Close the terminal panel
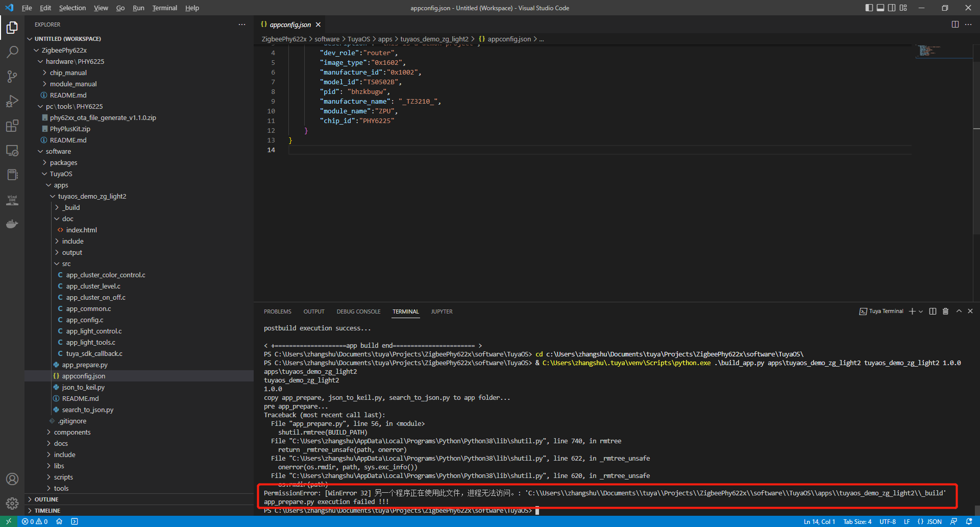This screenshot has height=527, width=980. point(970,312)
